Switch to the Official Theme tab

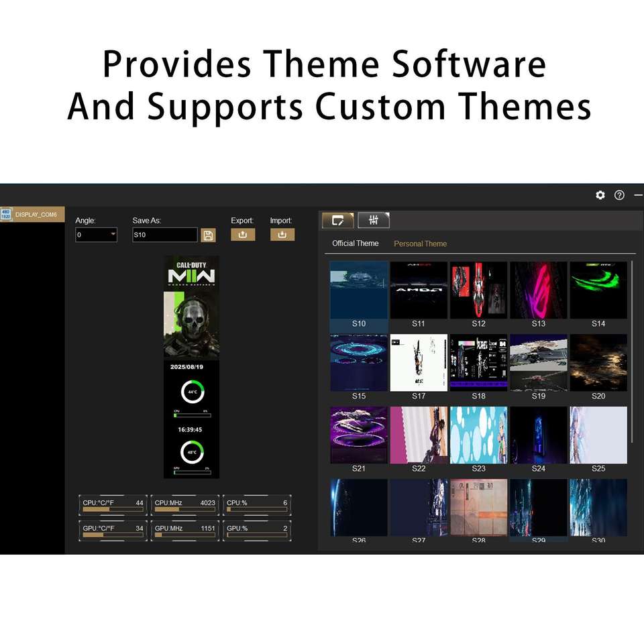point(356,244)
